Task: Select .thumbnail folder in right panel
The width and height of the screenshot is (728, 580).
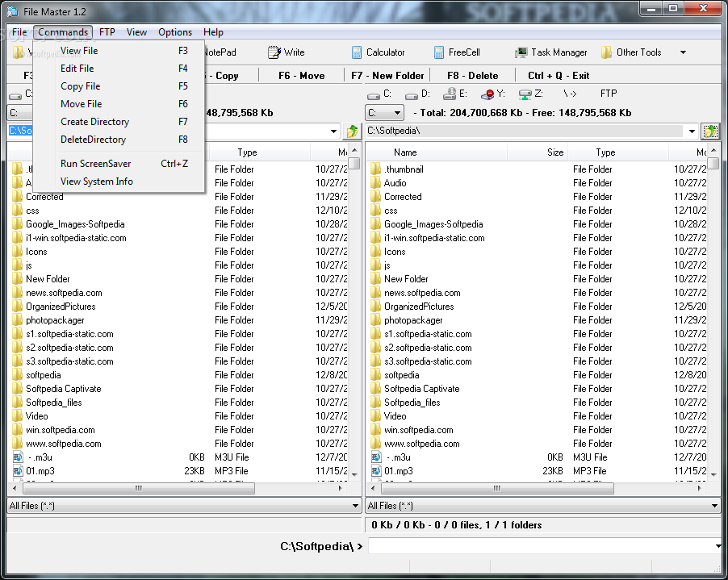Action: (404, 169)
